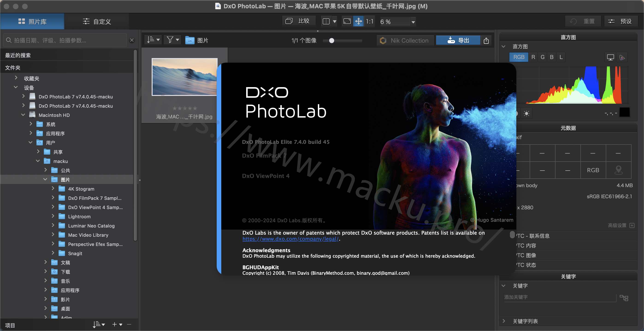Click the about dialog scrollbar handle
Image resolution: width=644 pixels, height=331 pixels.
pos(512,234)
